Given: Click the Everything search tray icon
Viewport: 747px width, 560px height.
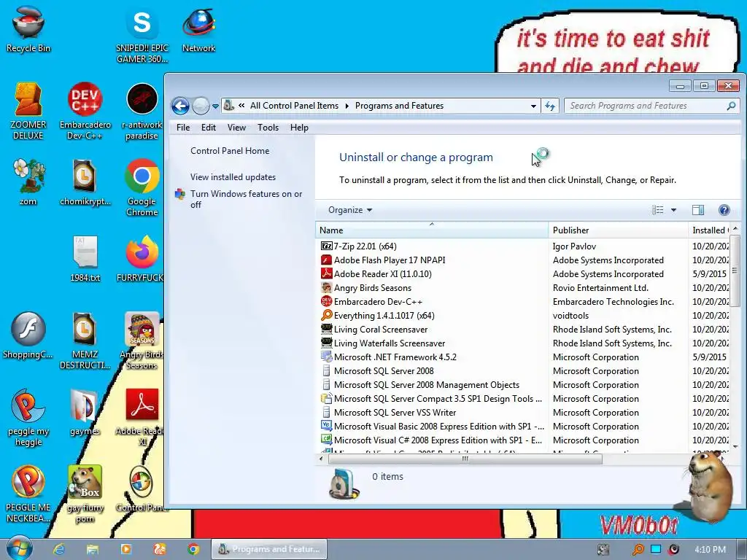Looking at the screenshot, I should tap(638, 550).
